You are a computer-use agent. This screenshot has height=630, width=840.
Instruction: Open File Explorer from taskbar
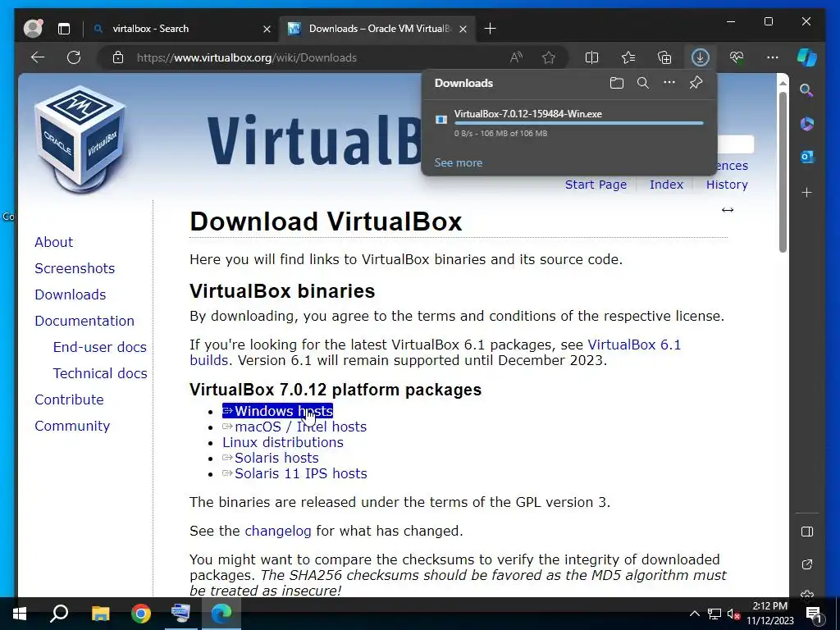point(100,614)
